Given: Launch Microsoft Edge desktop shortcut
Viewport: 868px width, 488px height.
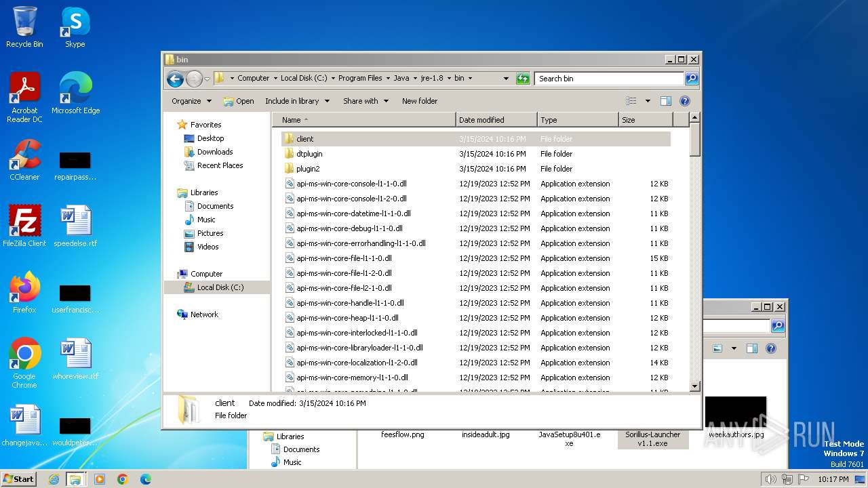Looking at the screenshot, I should click(75, 94).
